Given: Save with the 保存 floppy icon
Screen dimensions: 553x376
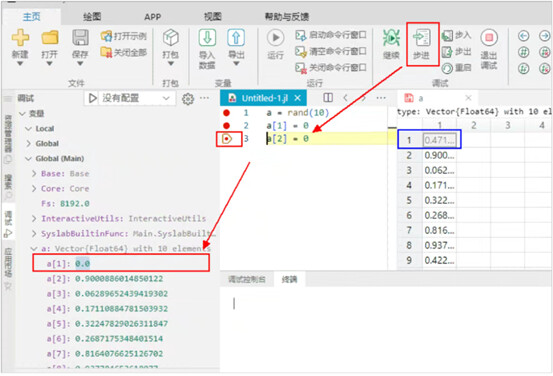Looking at the screenshot, I should tap(80, 37).
